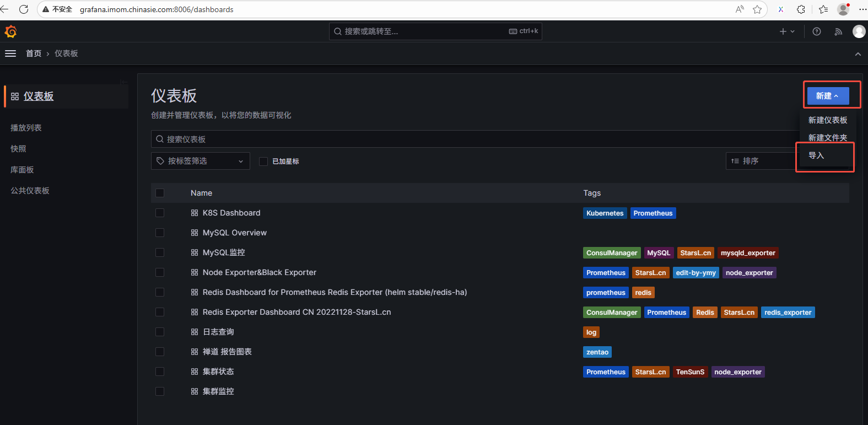The image size is (868, 425).
Task: Click the blue 新建 button
Action: [x=827, y=96]
